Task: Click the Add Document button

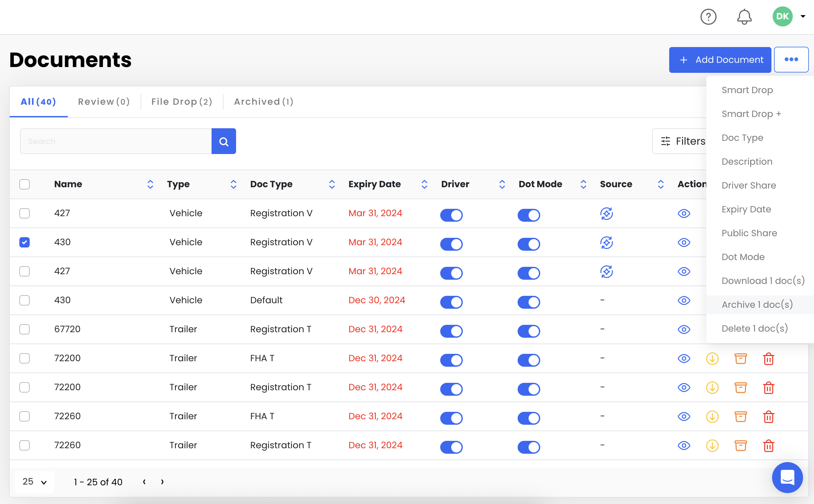Action: (x=720, y=60)
